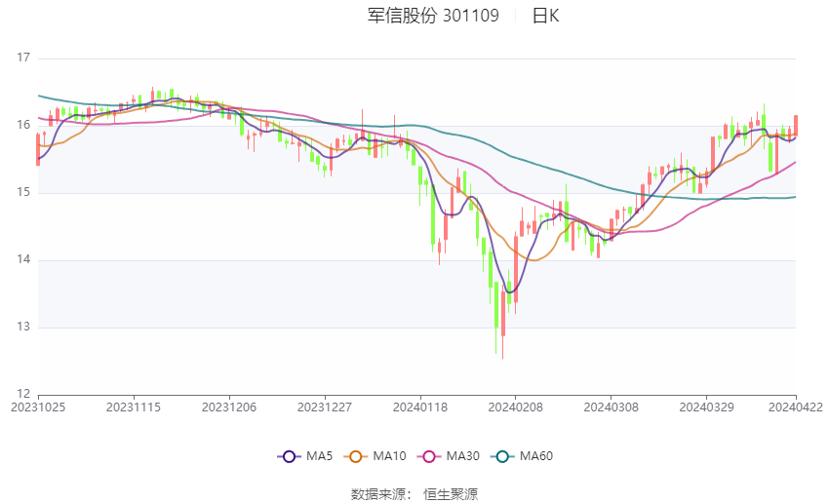Click the 20231025 x-axis date label
This screenshot has height=504, width=829.
pyautogui.click(x=38, y=406)
